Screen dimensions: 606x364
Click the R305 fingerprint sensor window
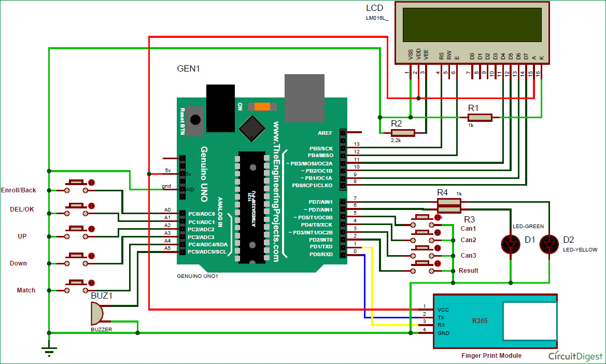[529, 321]
